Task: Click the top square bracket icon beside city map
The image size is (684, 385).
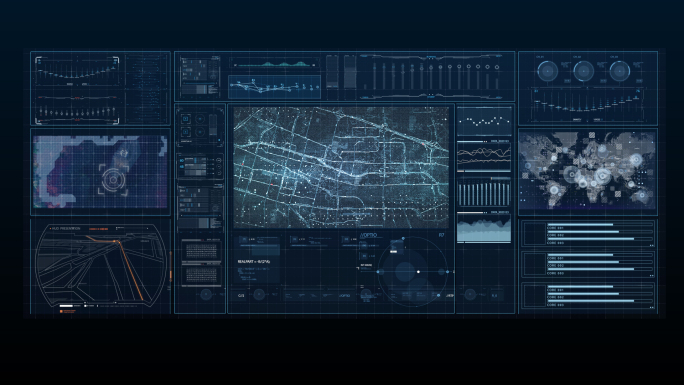Action: tap(185, 119)
